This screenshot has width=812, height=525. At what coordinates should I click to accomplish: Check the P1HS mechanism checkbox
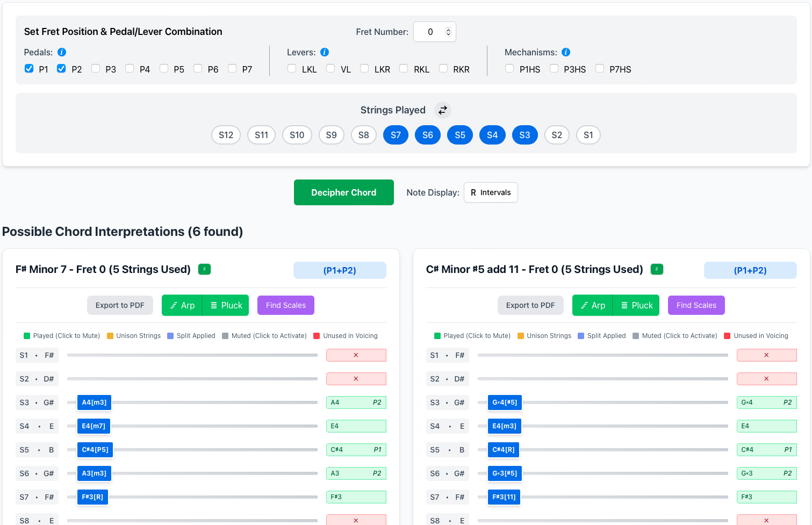pyautogui.click(x=509, y=69)
